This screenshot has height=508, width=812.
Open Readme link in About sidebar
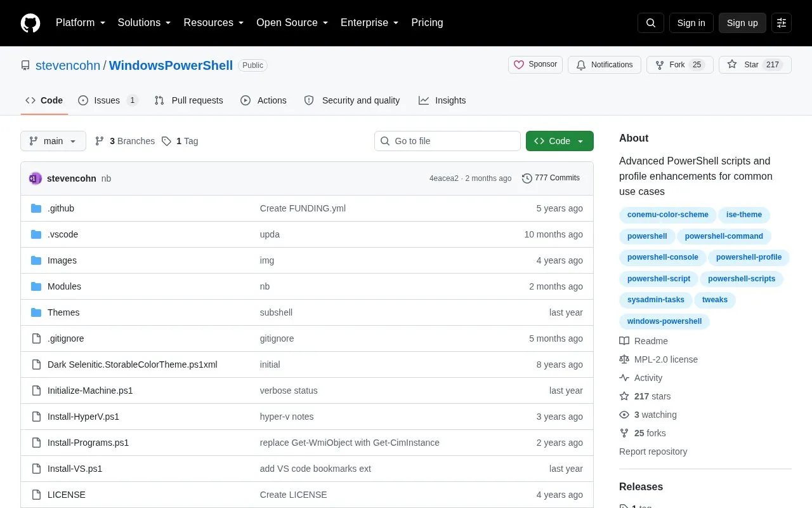pos(644,341)
